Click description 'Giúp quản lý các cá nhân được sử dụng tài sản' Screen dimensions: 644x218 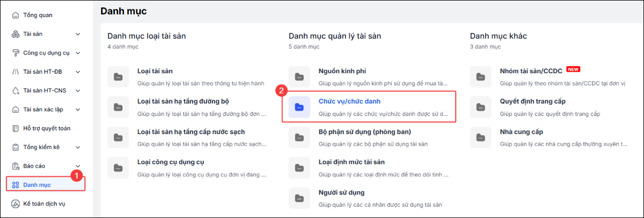tap(380, 205)
